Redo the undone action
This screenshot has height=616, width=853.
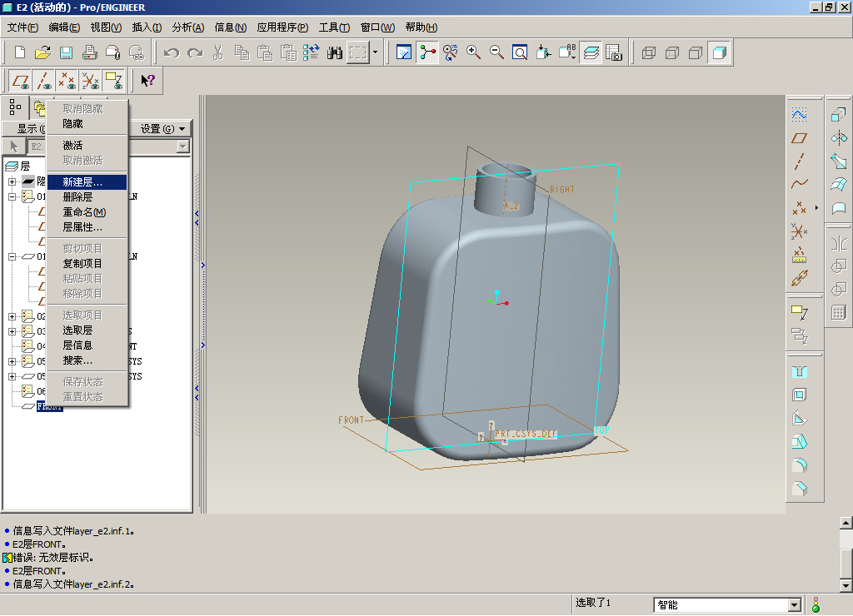click(x=195, y=52)
